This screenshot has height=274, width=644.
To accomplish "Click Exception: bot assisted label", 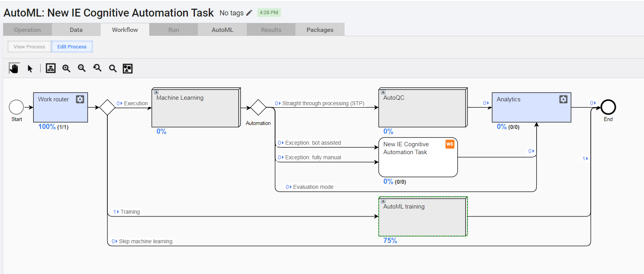I will click(313, 143).
